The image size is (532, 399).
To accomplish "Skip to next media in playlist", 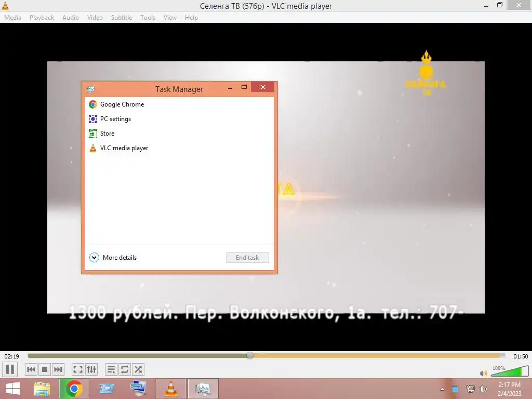I will [x=58, y=369].
